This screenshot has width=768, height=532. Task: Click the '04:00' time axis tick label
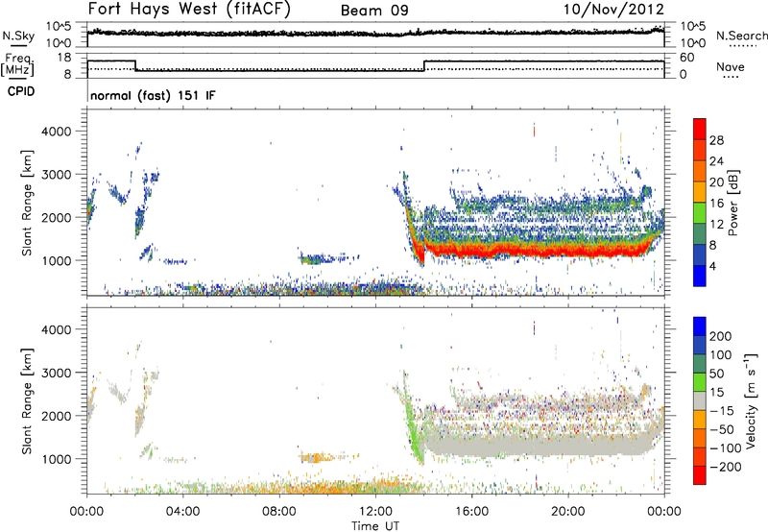[182, 512]
